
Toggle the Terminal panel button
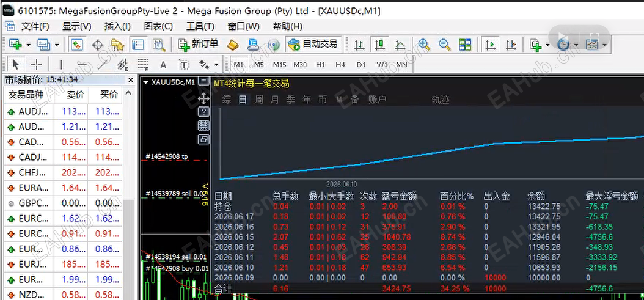[x=139, y=45]
